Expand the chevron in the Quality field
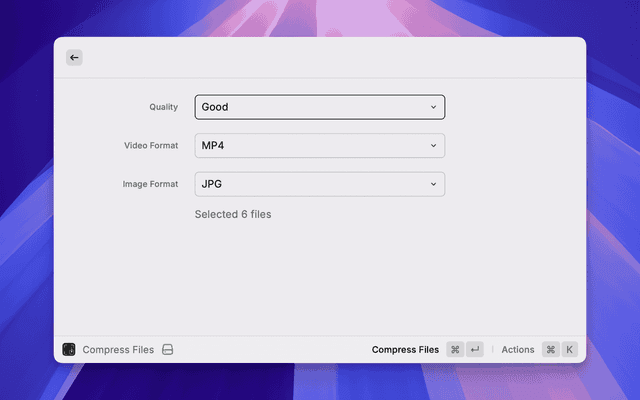 [433, 107]
